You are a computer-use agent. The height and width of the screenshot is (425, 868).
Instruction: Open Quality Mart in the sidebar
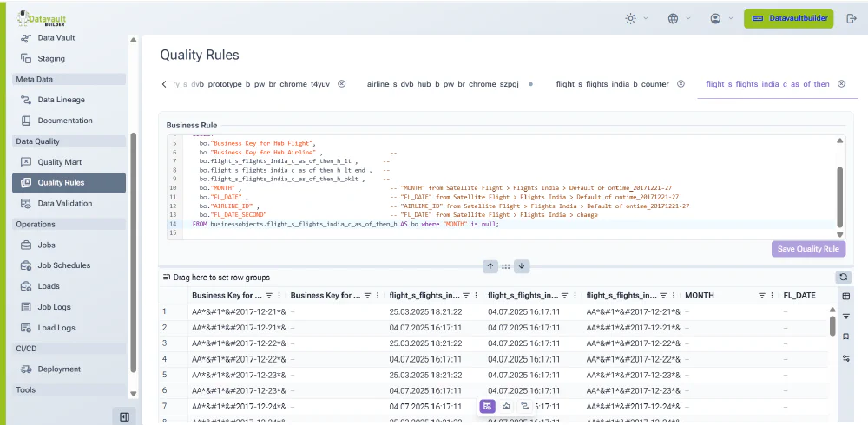[69, 162]
